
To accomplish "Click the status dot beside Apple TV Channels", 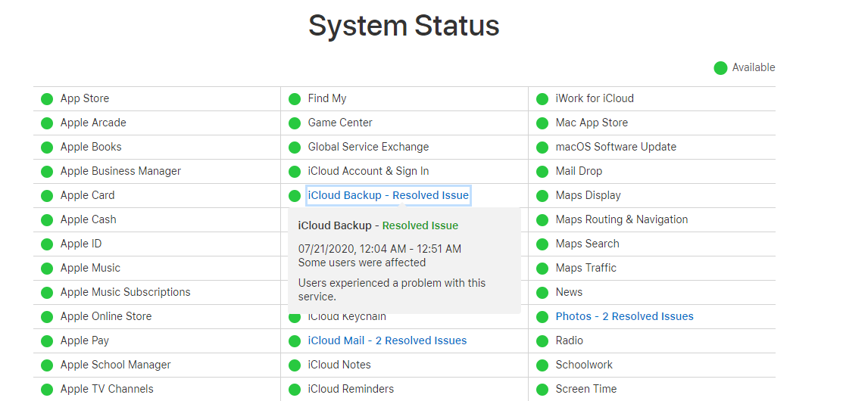I will [x=47, y=390].
